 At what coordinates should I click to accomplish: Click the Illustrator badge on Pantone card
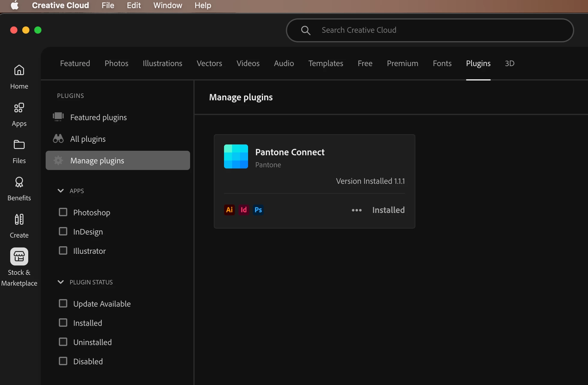(229, 210)
